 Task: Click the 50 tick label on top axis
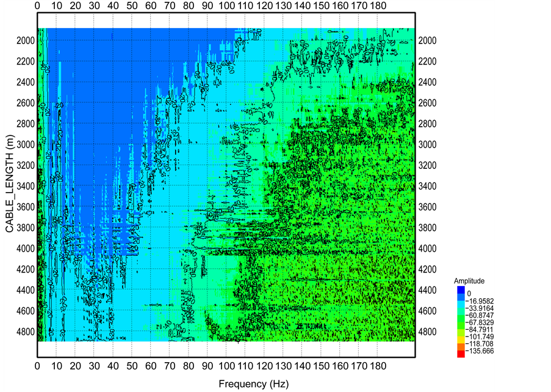132,5
